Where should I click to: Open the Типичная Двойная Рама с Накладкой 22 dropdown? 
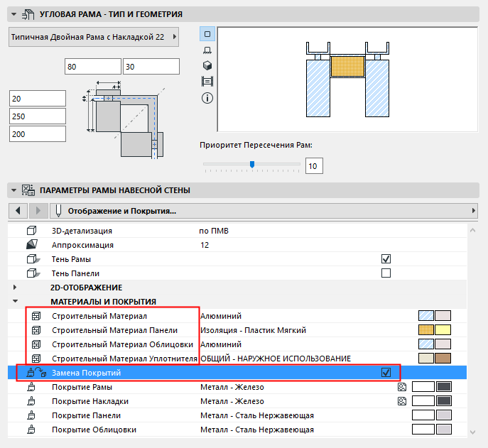click(94, 37)
